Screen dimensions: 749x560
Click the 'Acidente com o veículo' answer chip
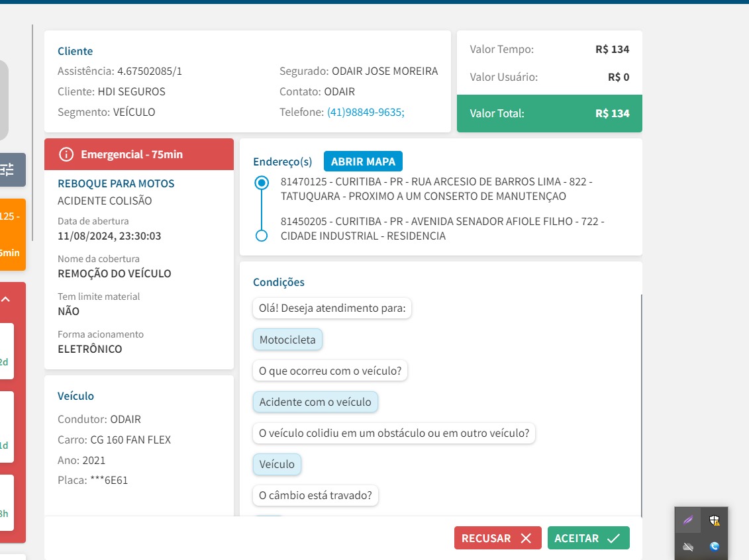click(x=315, y=402)
